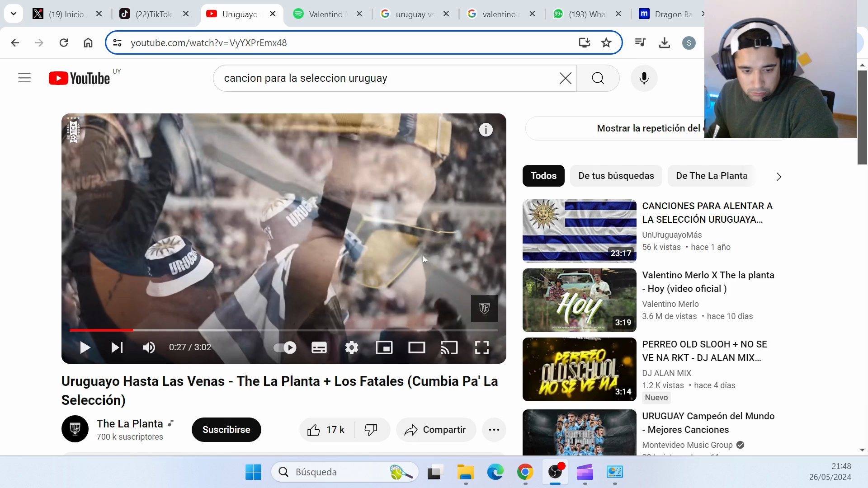Skip to the next video

pos(117,347)
